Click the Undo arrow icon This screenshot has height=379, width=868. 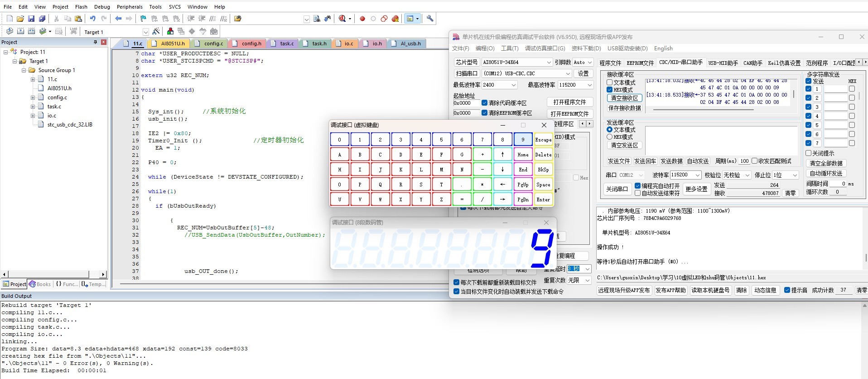tap(93, 19)
